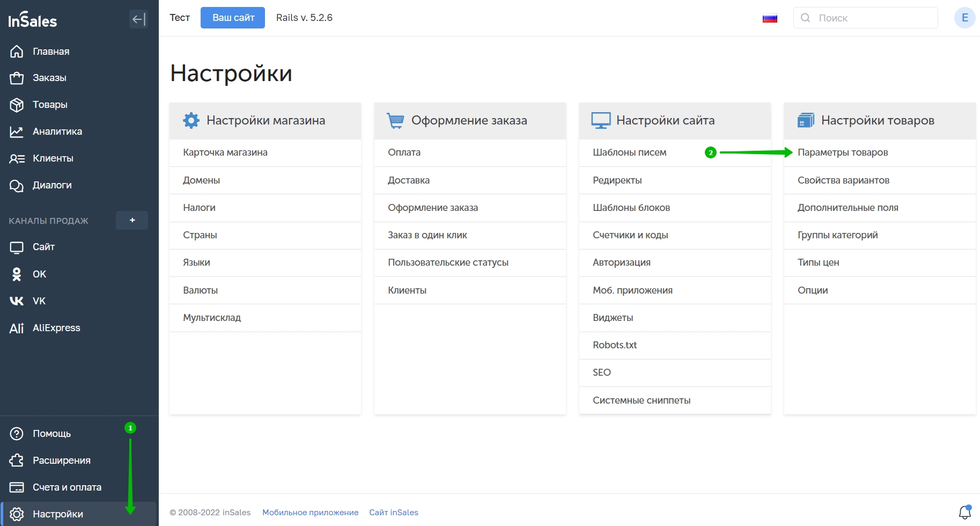Screen dimensions: 980x526
Task: Collapse the sidebar using the arrow icon
Action: pos(138,19)
